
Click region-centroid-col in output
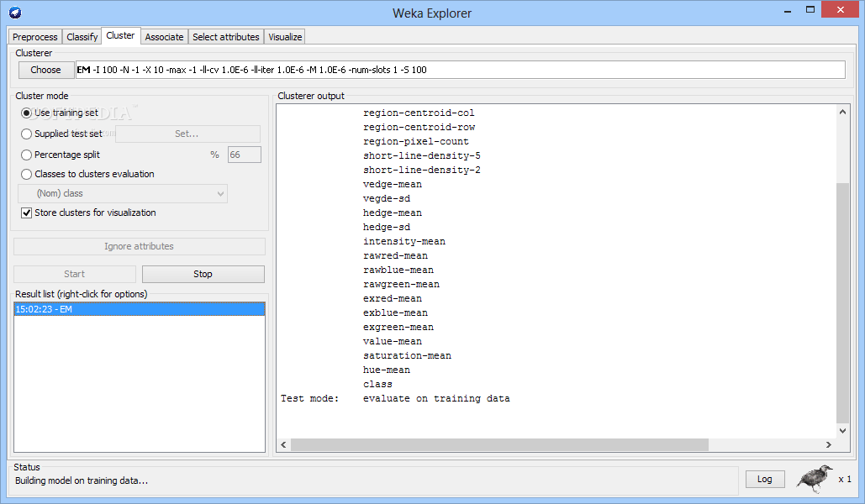click(x=419, y=113)
